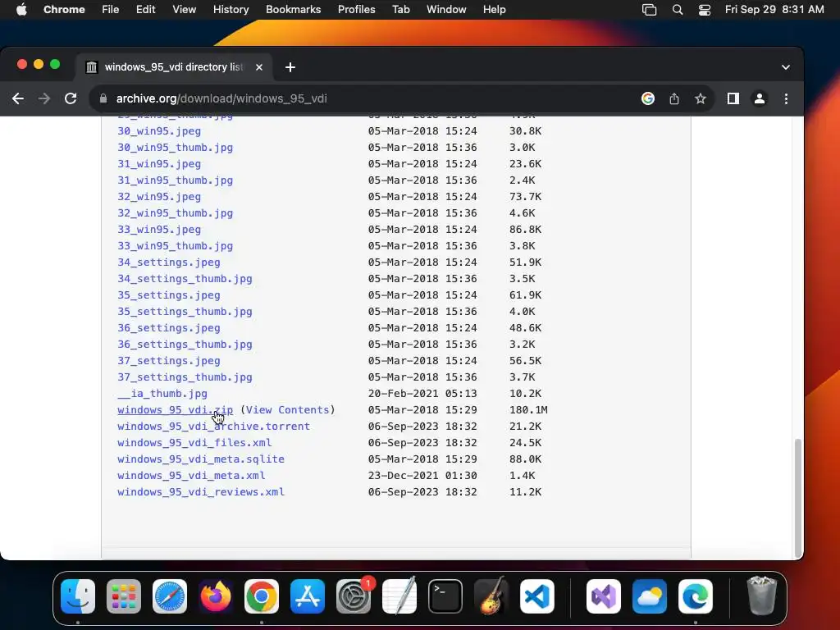
Task: Open the Tab menu
Action: pos(400,9)
